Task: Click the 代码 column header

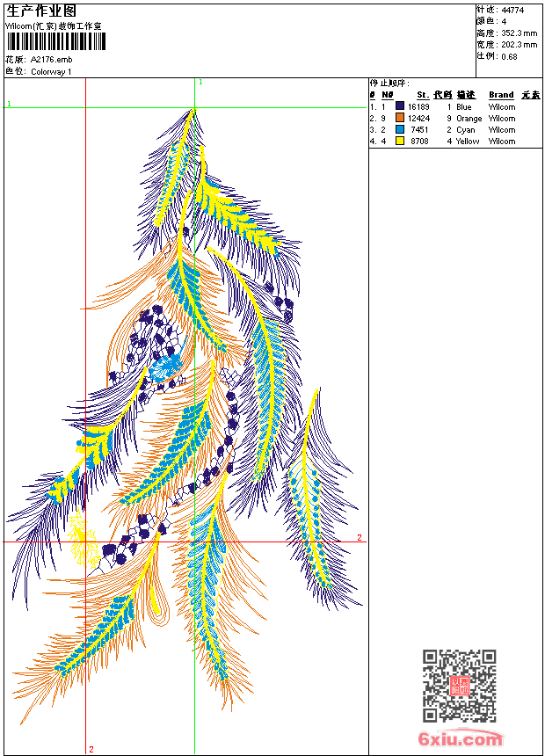Action: click(x=442, y=95)
